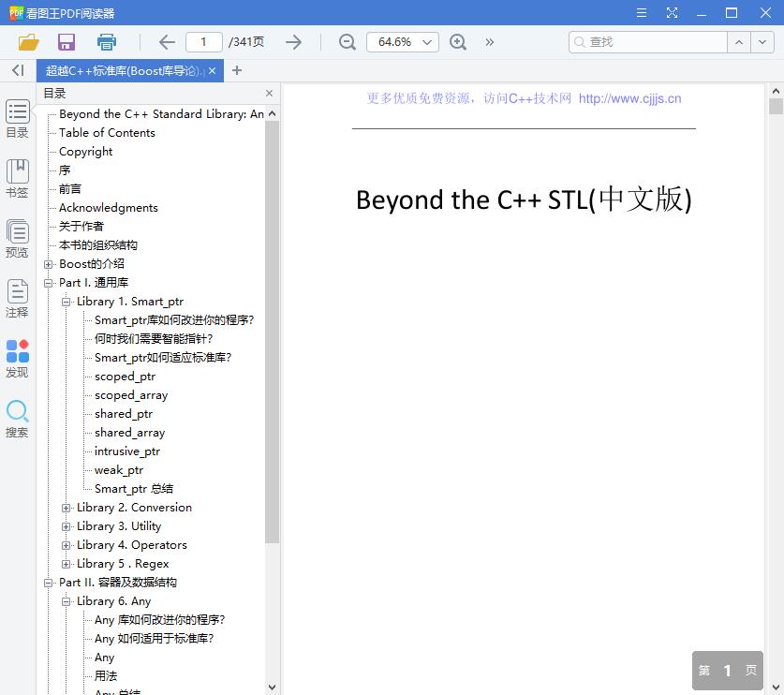Image resolution: width=784 pixels, height=695 pixels.
Task: Jump to Smart_ptr 总结 entry
Action: coord(134,489)
